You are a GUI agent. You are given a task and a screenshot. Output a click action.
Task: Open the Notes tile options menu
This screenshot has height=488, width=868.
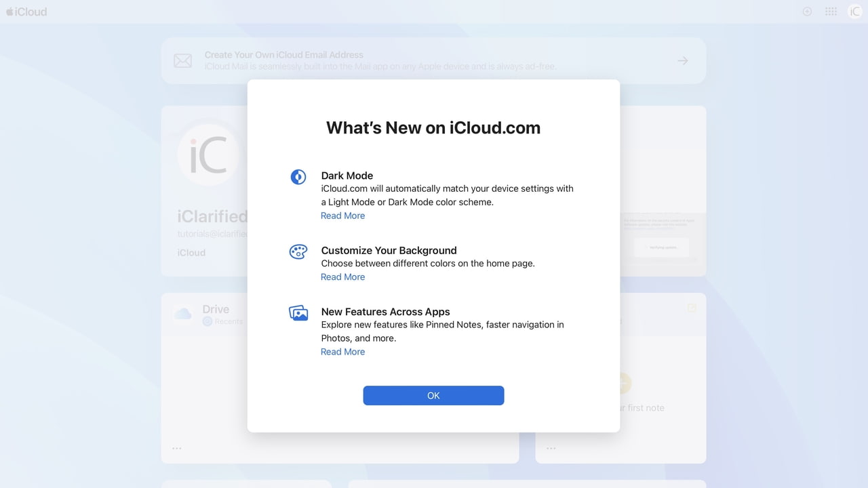click(x=551, y=447)
